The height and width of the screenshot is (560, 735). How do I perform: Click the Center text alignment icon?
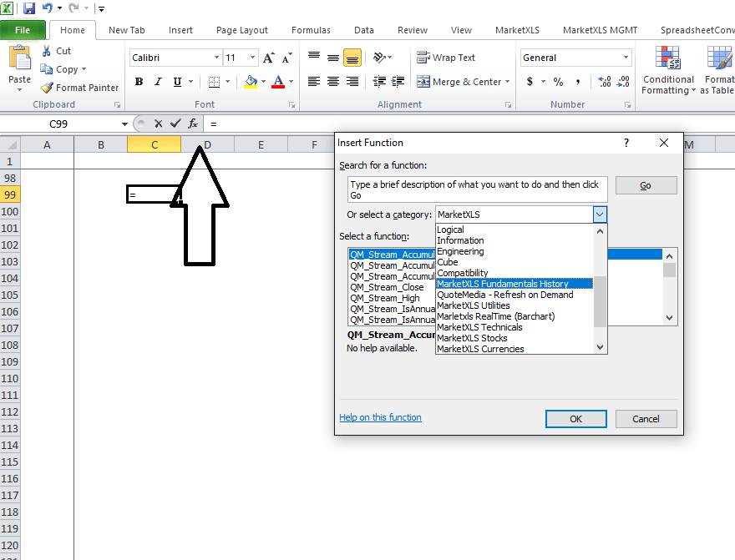pos(333,82)
